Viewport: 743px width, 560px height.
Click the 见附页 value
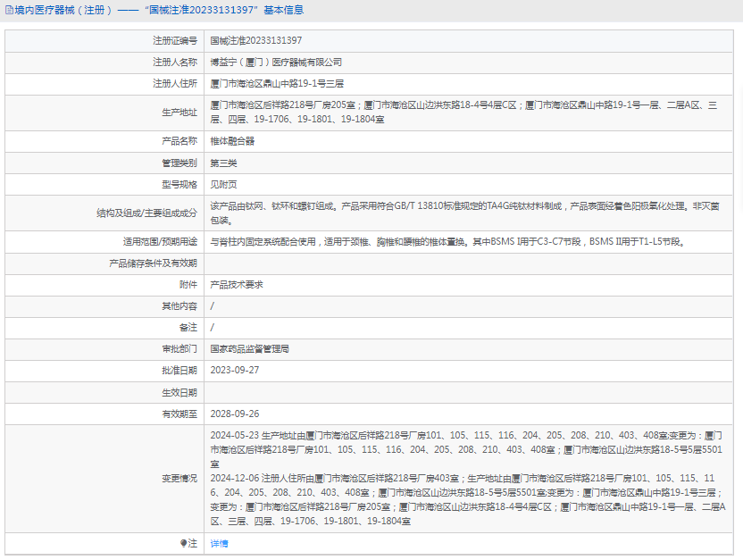pos(223,184)
